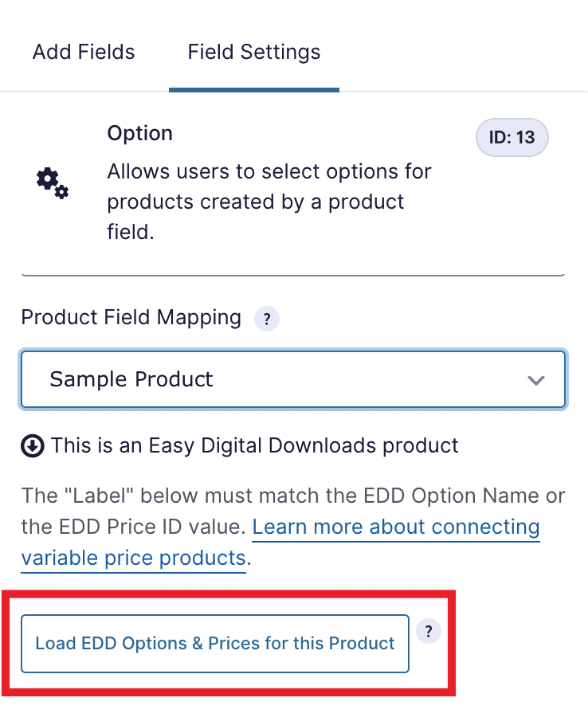The width and height of the screenshot is (588, 725).
Task: Click the Easy Digital Downloads product notice
Action: (255, 445)
